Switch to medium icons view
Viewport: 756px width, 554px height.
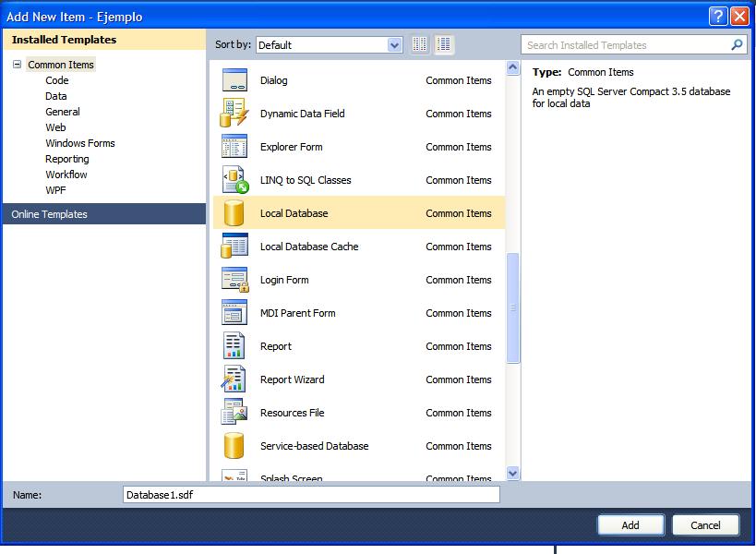coord(421,44)
